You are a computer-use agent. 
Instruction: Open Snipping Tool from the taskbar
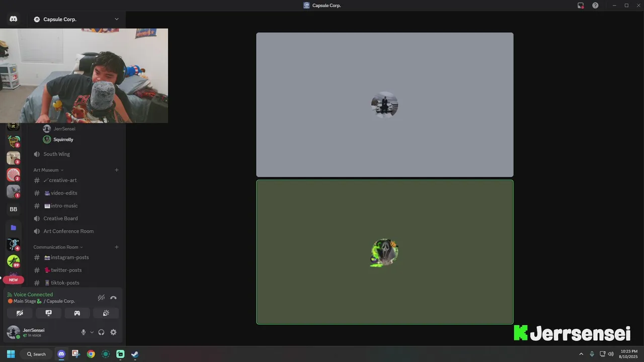point(76,354)
